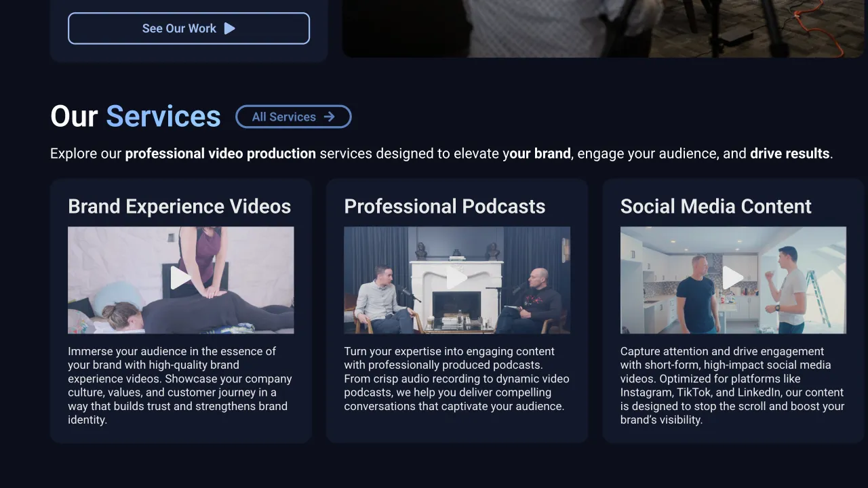Click the Our Services section heading
868x488 pixels.
[x=136, y=117]
